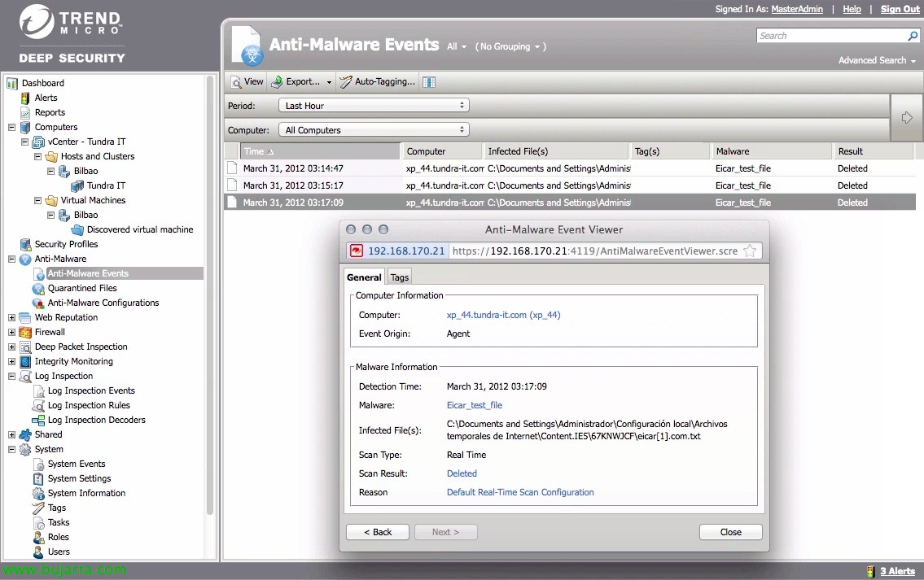Open the 3 Alerts status link
This screenshot has width=924, height=580.
click(x=897, y=571)
